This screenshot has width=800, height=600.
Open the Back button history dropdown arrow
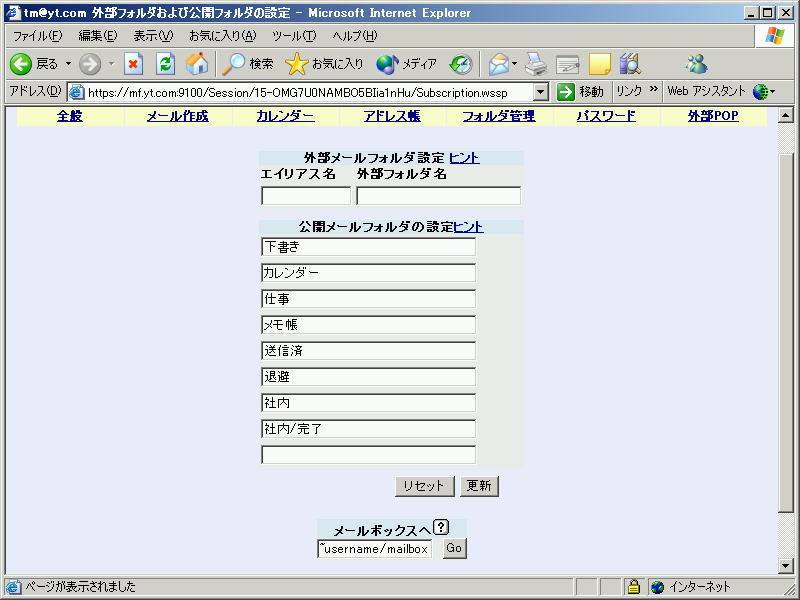(68, 64)
